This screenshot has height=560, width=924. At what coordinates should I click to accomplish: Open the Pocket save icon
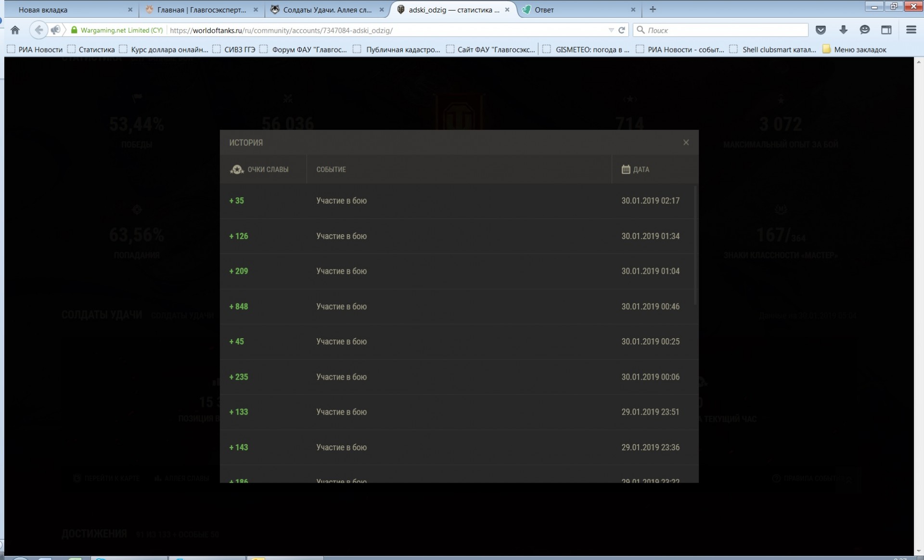point(821,30)
